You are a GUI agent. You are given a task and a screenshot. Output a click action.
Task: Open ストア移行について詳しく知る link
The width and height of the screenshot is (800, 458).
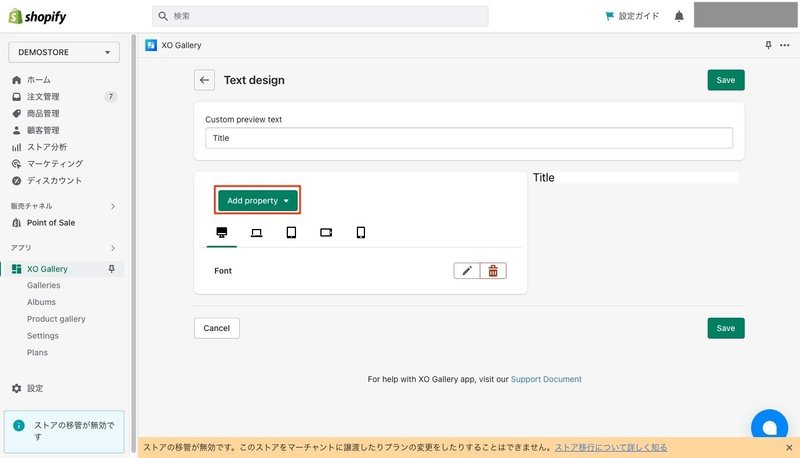pos(611,448)
